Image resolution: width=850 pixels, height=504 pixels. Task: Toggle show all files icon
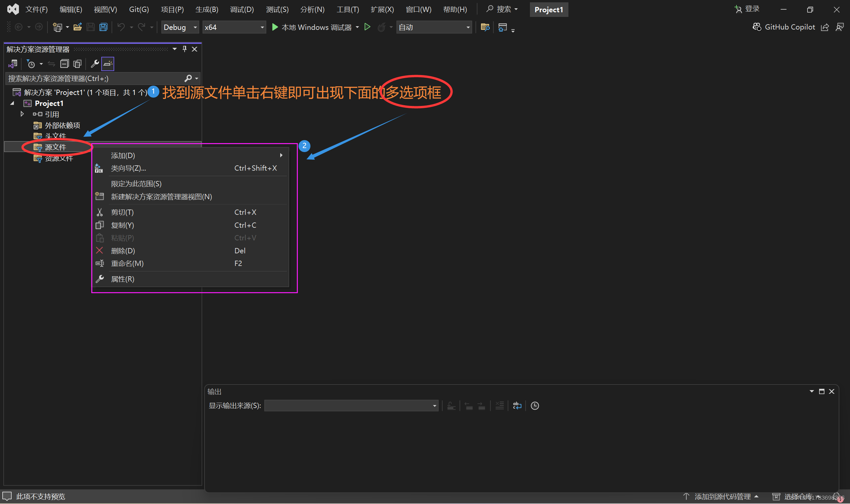tap(77, 63)
